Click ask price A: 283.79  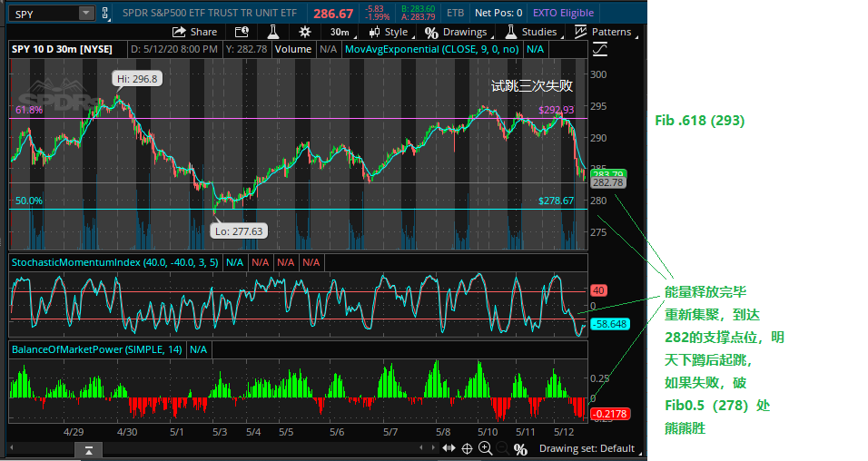pos(418,17)
